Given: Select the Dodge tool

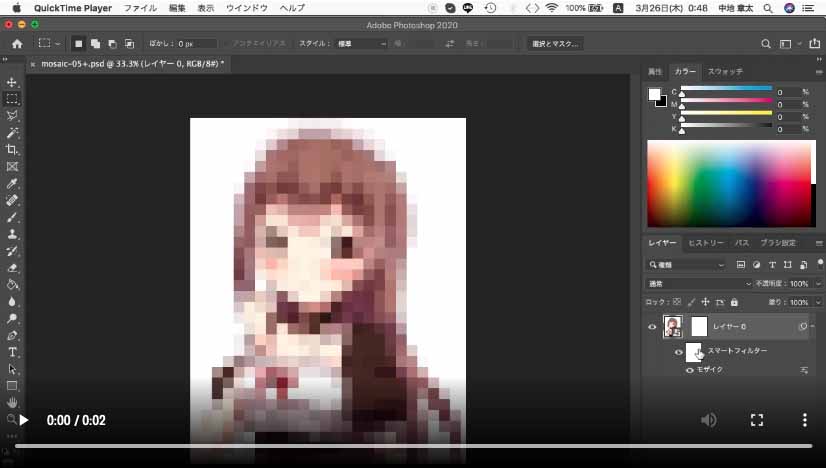Looking at the screenshot, I should click(12, 318).
